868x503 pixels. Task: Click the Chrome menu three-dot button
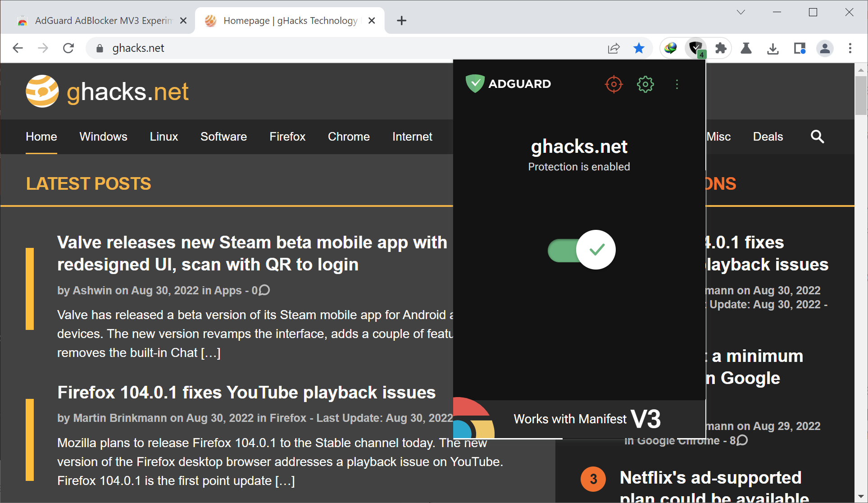point(850,48)
